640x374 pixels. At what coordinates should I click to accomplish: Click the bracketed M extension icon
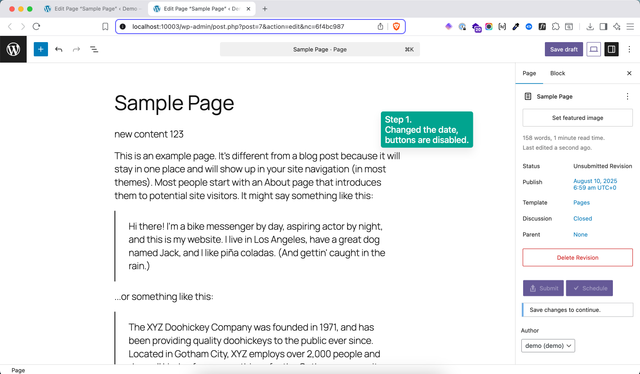point(502,27)
